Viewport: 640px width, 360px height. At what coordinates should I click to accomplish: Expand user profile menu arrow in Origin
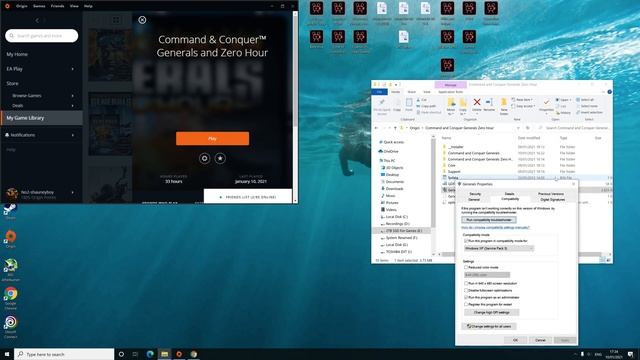[73, 192]
